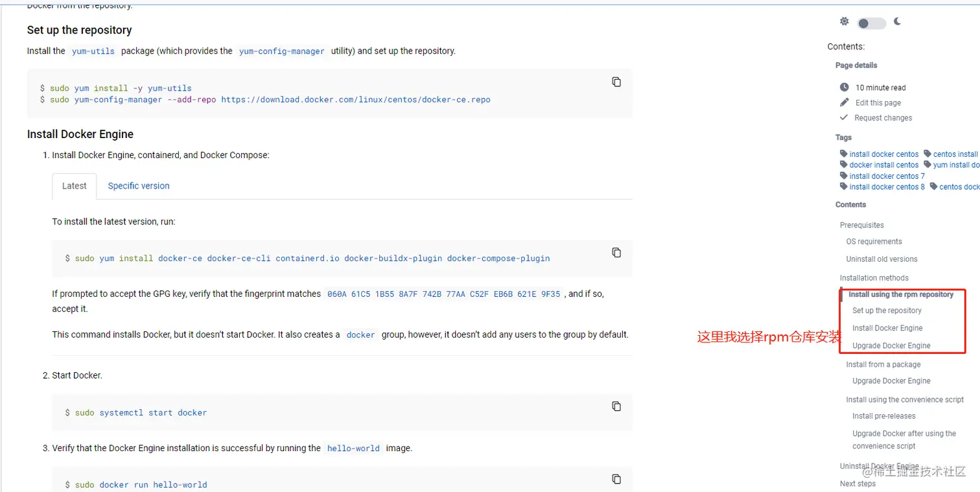Click the GPG fingerprint 060A 61C5 code
This screenshot has width=980, height=492.
[444, 294]
